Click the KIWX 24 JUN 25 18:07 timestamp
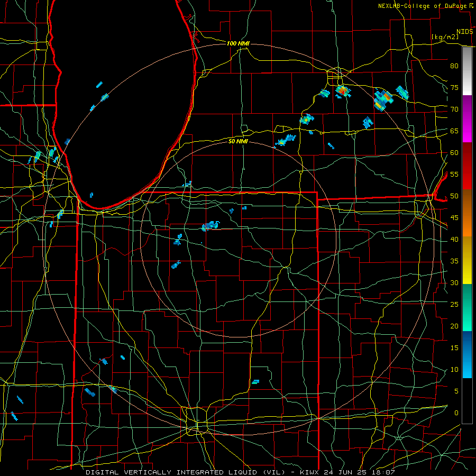 pyautogui.click(x=347, y=472)
